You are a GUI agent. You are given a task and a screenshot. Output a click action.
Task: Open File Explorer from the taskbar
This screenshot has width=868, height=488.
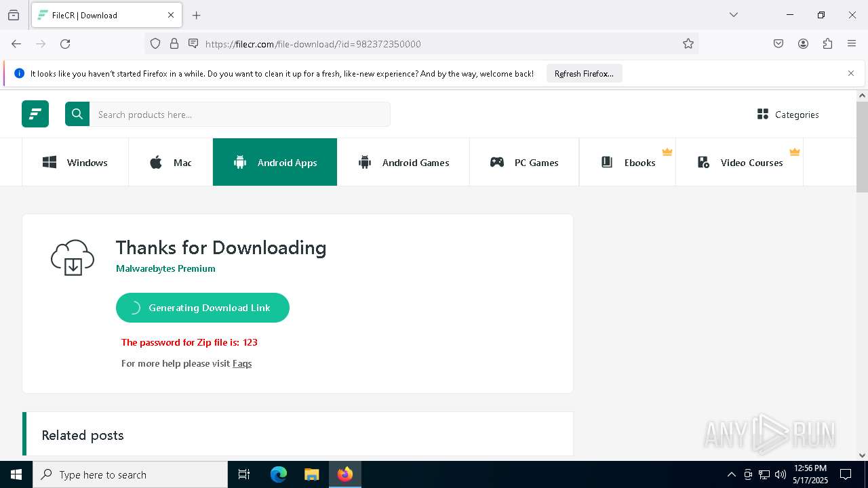(x=311, y=474)
